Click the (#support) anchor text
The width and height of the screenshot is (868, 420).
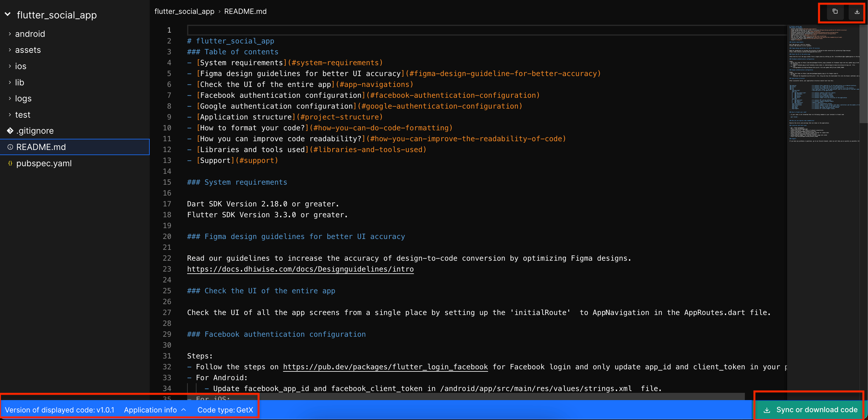[x=257, y=160]
